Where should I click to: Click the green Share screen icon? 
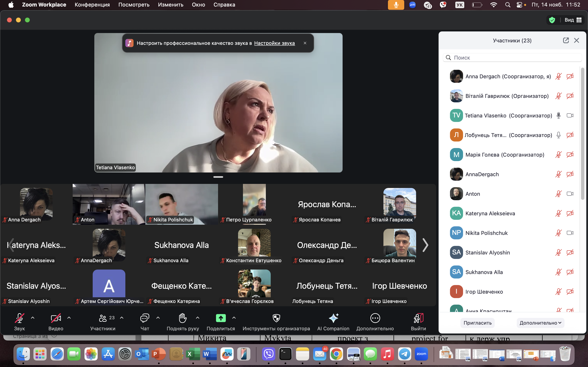[x=221, y=318]
